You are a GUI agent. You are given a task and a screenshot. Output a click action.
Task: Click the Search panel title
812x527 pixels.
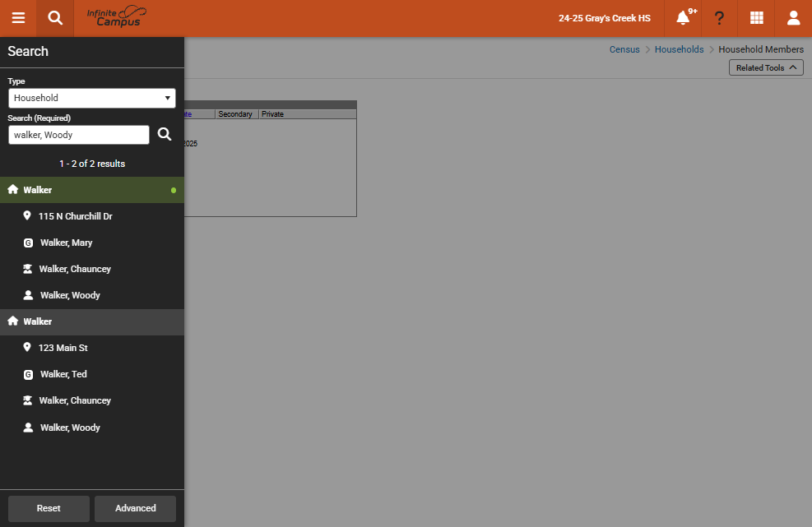pyautogui.click(x=28, y=51)
